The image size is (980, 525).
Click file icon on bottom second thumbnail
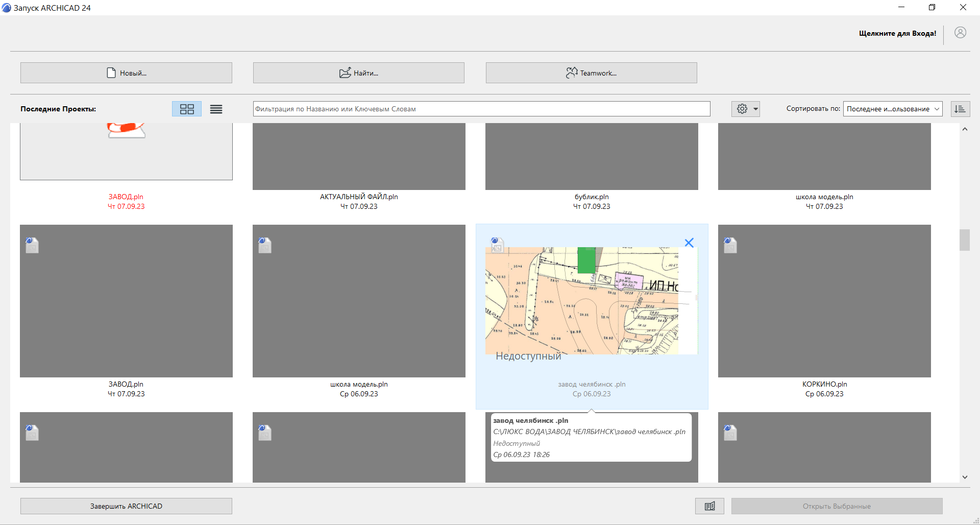pos(264,433)
